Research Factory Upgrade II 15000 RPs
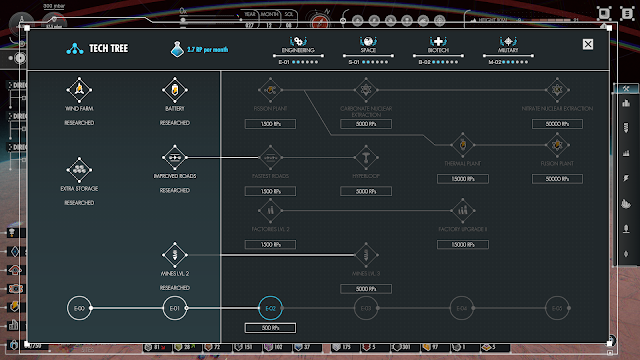640x360 pixels. point(462,244)
